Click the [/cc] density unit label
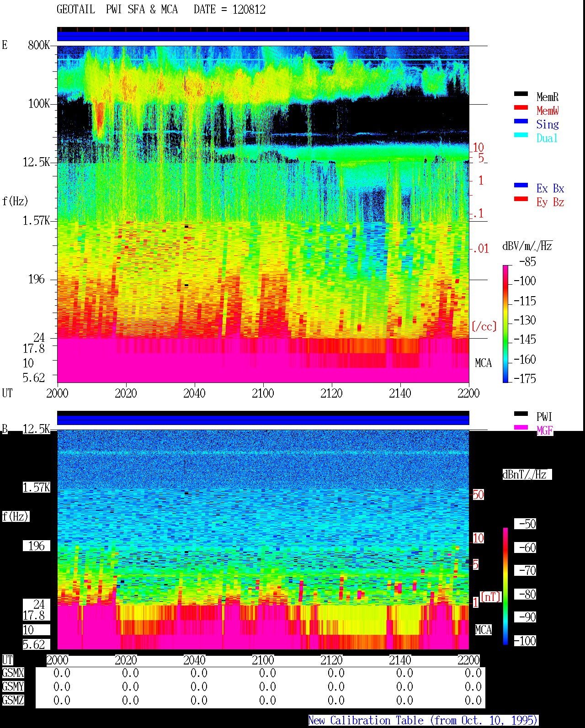Screen dimensions: 585x728 [x=484, y=326]
